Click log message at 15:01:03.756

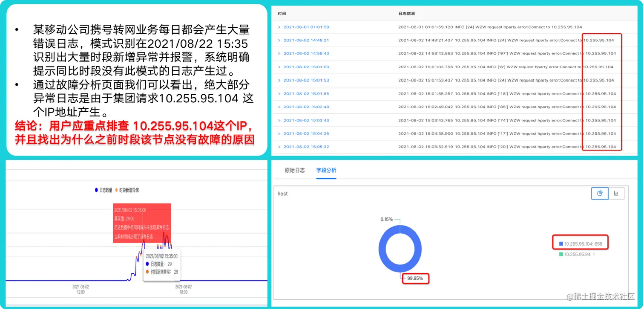tap(506, 67)
